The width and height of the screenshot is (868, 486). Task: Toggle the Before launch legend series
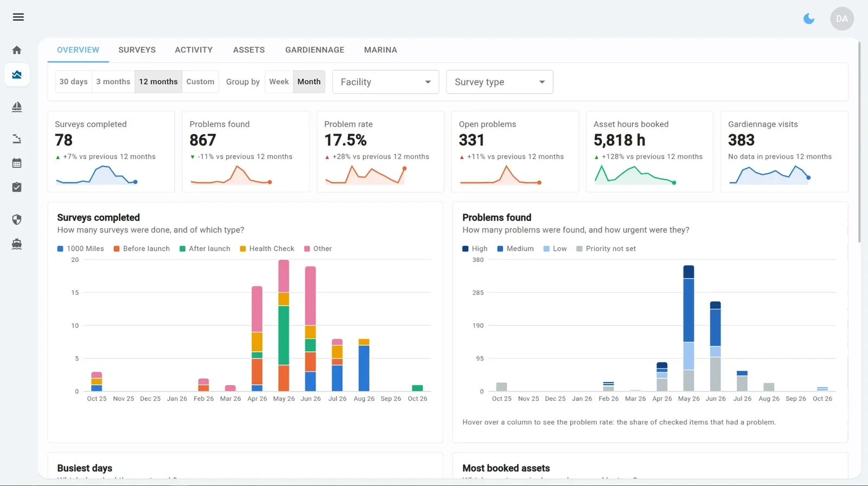(x=142, y=249)
